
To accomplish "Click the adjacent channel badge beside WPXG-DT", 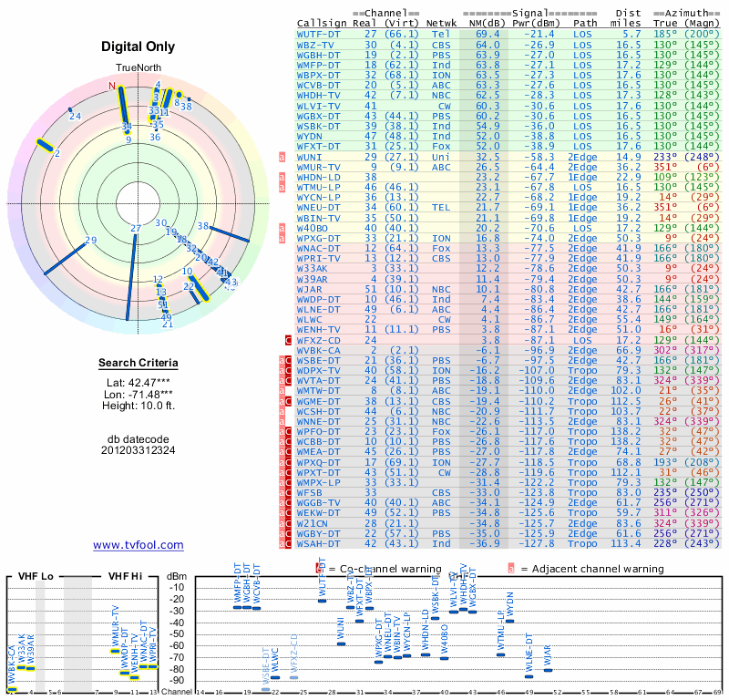I will coord(282,238).
